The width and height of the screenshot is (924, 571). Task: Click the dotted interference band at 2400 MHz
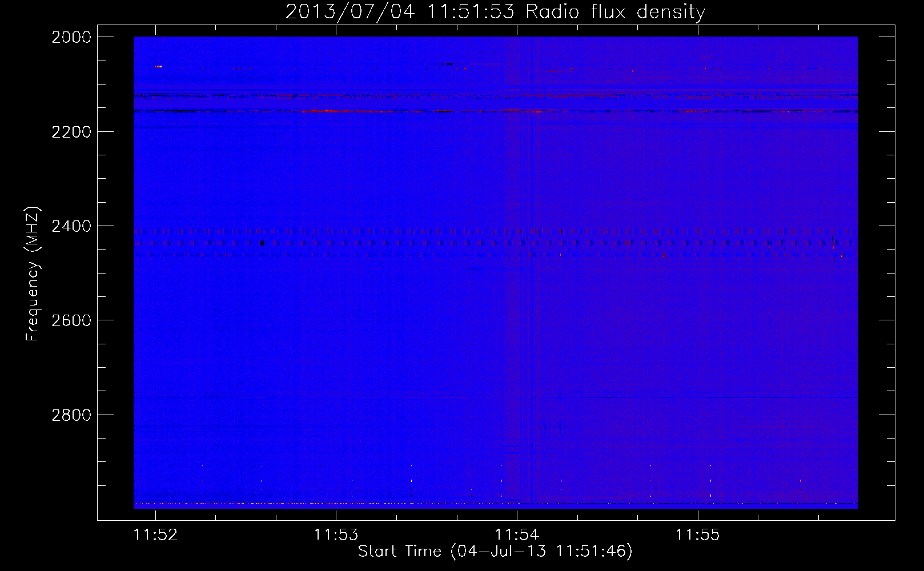(495, 231)
